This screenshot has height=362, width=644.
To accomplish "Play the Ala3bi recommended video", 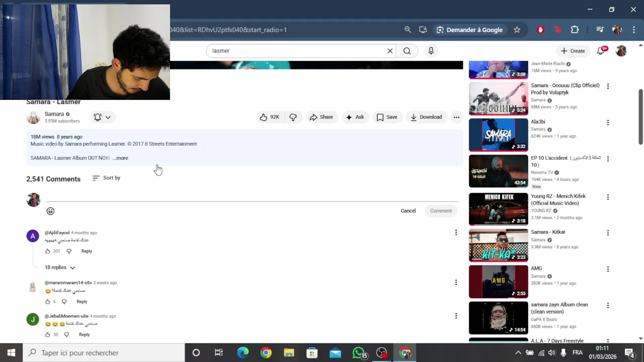I will click(x=499, y=135).
